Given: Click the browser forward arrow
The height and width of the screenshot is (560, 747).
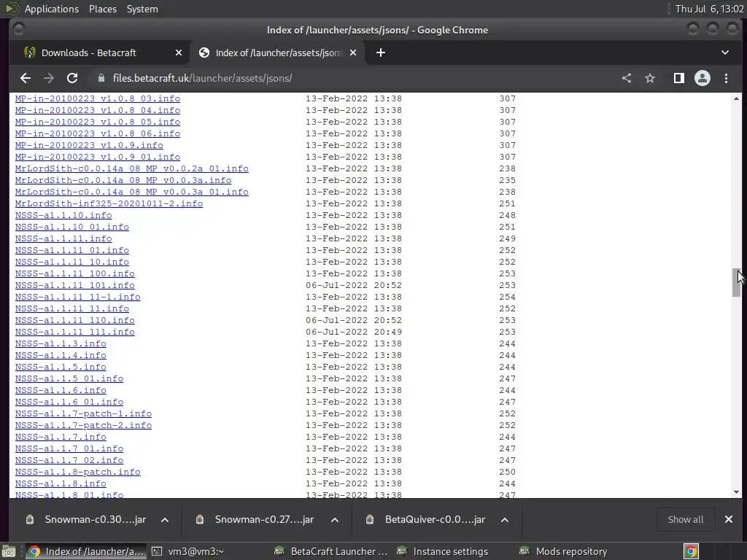Looking at the screenshot, I should [49, 78].
